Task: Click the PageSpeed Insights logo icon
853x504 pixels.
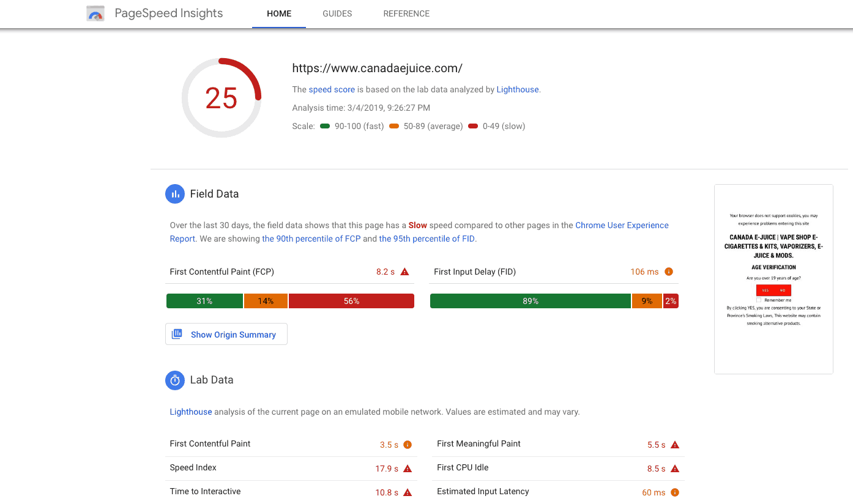Action: [95, 13]
